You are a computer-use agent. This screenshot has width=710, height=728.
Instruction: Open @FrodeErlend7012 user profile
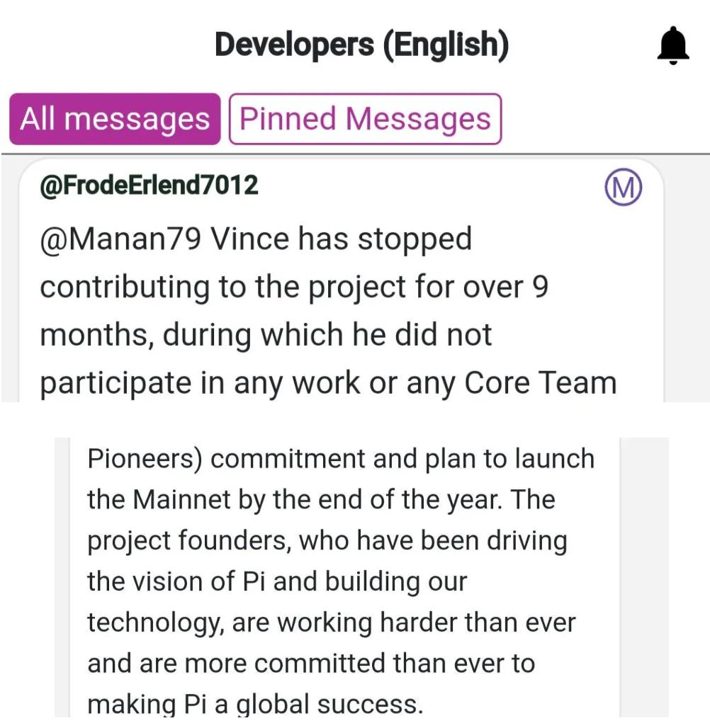[149, 186]
